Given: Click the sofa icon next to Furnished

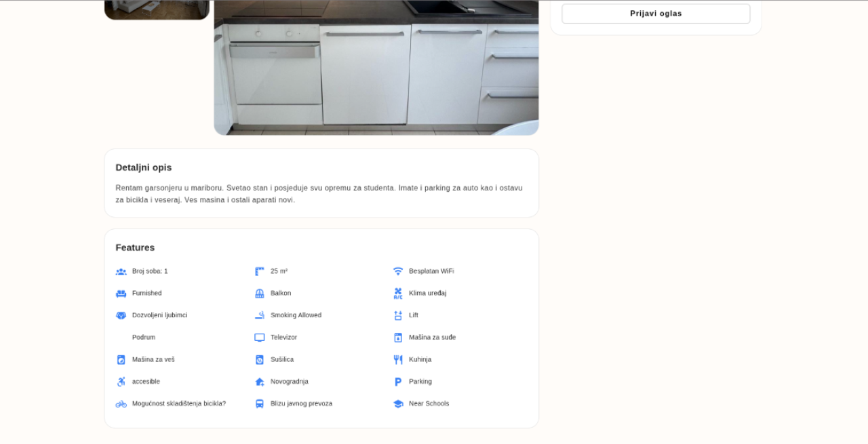Looking at the screenshot, I should click(121, 294).
